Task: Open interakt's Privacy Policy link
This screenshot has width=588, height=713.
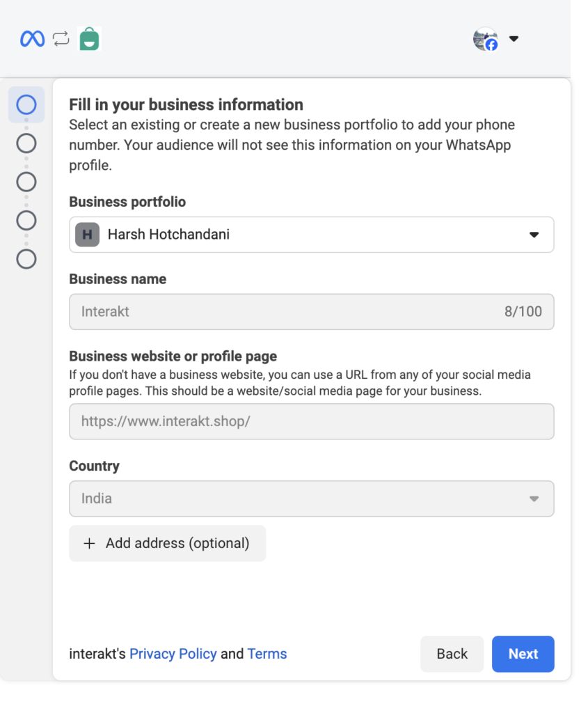Action: [173, 654]
